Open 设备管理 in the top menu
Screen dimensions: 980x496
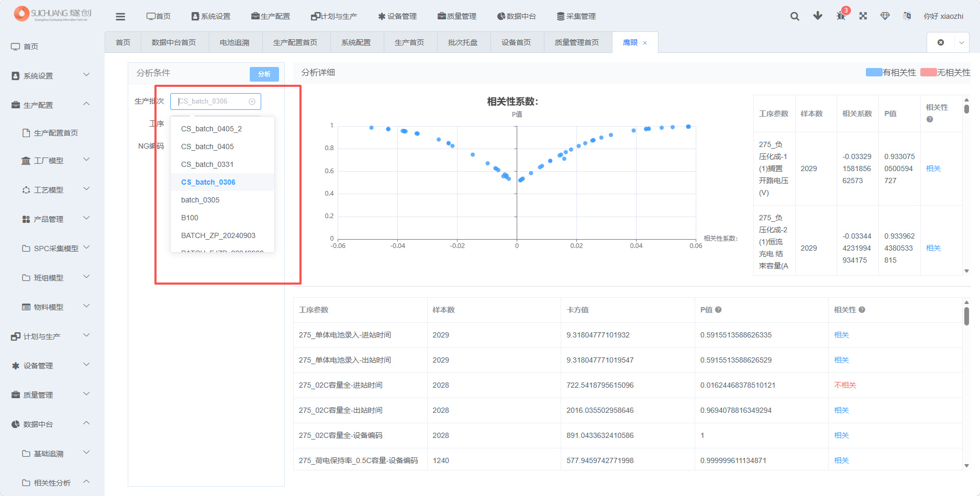tap(397, 16)
